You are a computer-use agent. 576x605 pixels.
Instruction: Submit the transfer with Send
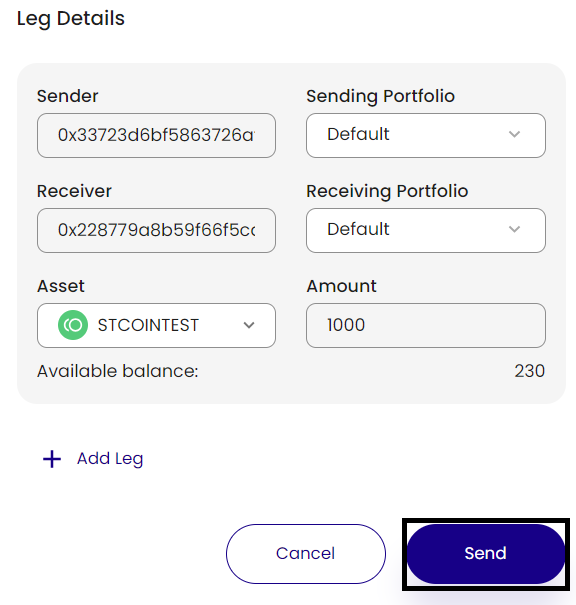[486, 554]
